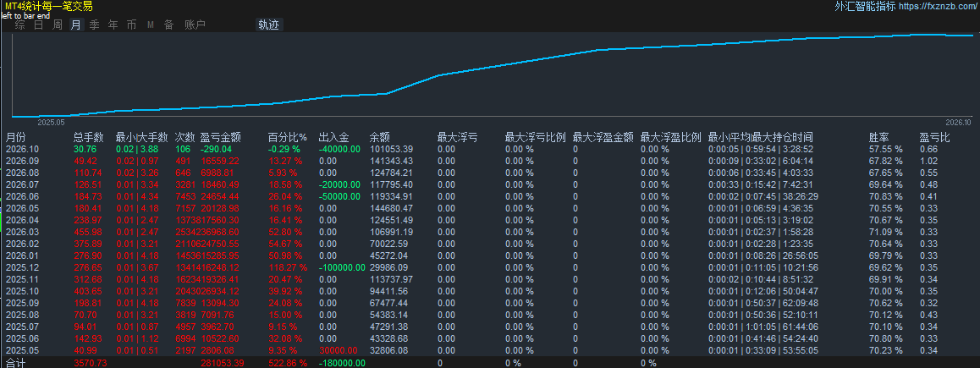Viewport: 980px width, 368px height.
Task: Toggle the 轨迹 trajectory button
Action: pyautogui.click(x=269, y=25)
